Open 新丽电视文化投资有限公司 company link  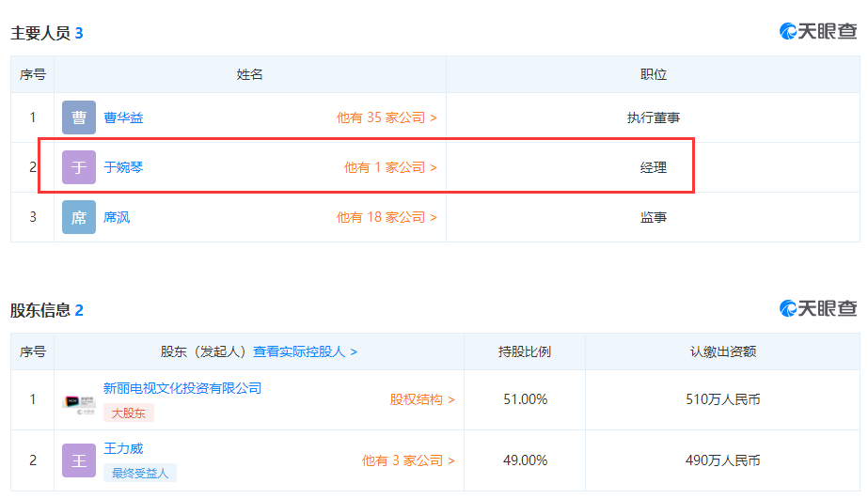182,388
